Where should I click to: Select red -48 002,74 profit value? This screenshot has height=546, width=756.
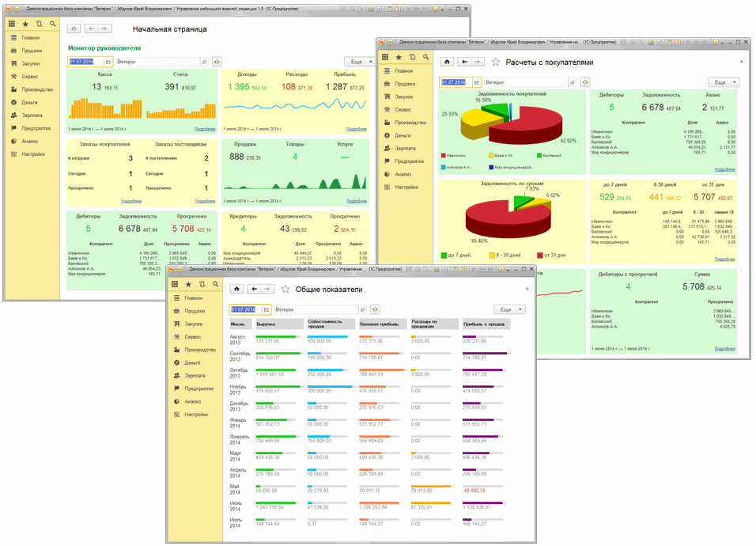[474, 491]
